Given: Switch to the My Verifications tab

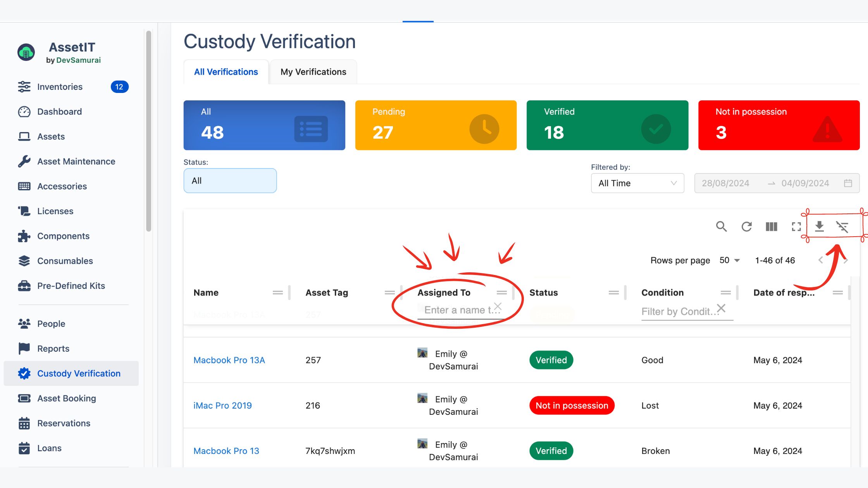Looking at the screenshot, I should pos(313,72).
